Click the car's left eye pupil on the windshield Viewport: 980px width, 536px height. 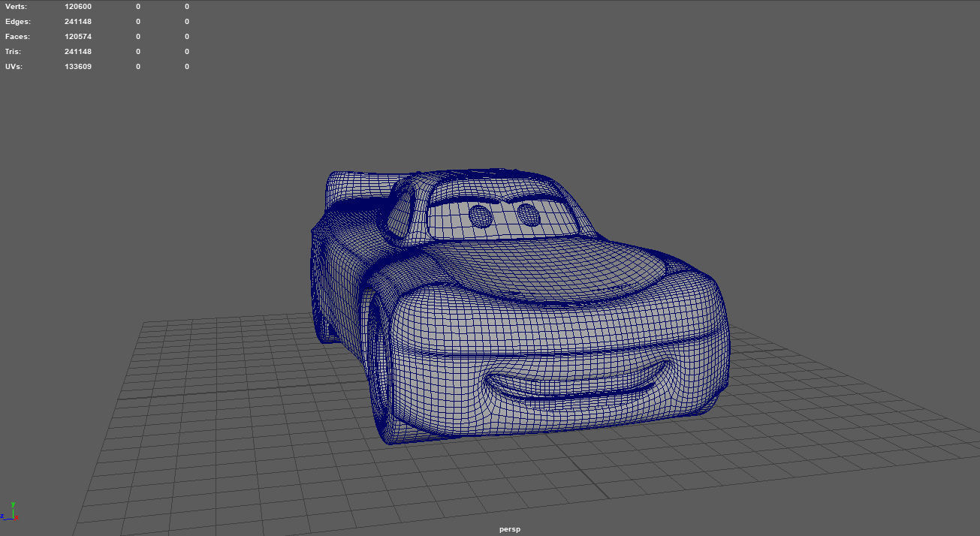point(481,216)
